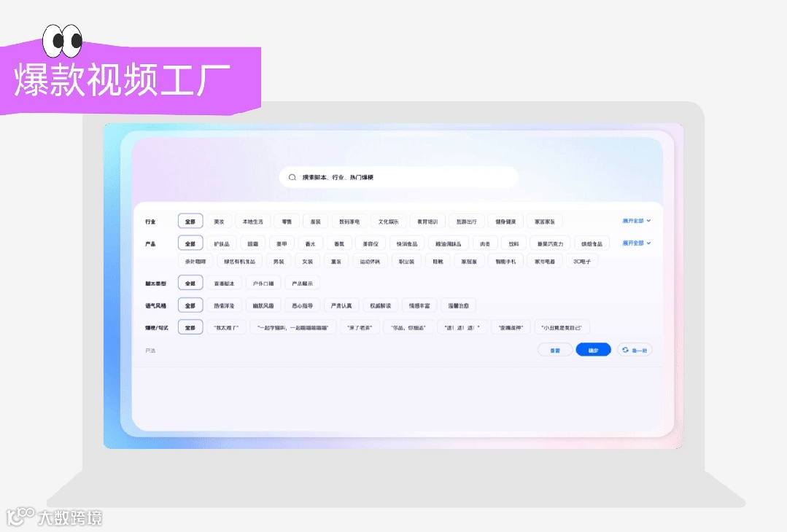Click the refresh icon on the 换一批 button

(624, 350)
